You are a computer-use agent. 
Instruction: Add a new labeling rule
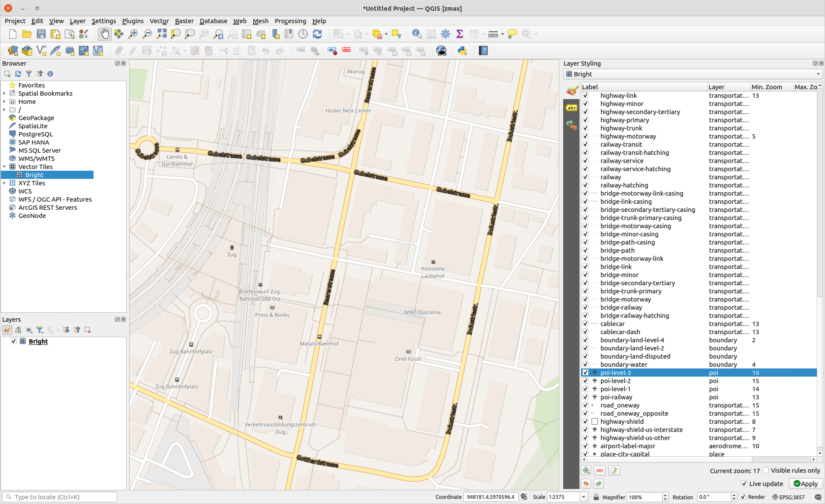[586, 471]
